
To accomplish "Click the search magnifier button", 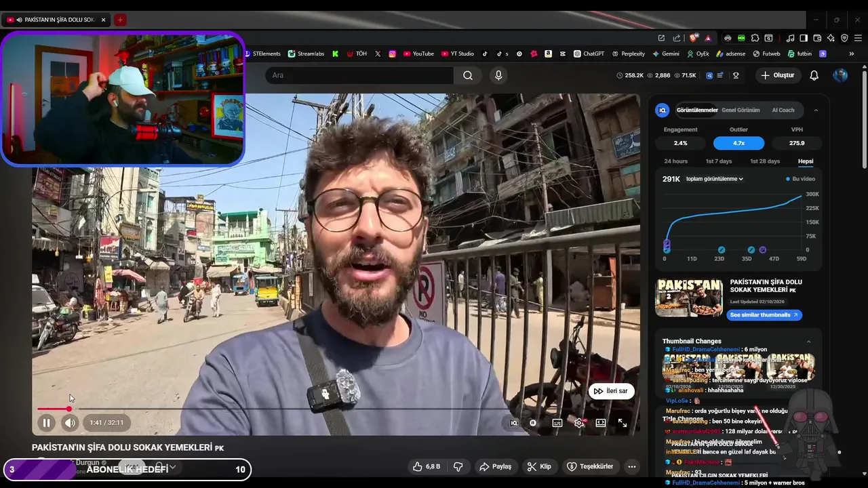I will pos(468,75).
